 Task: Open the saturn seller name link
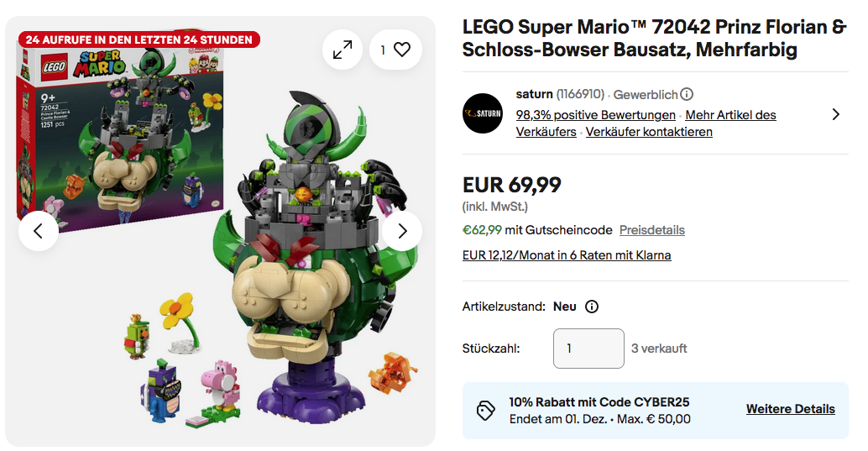[534, 94]
